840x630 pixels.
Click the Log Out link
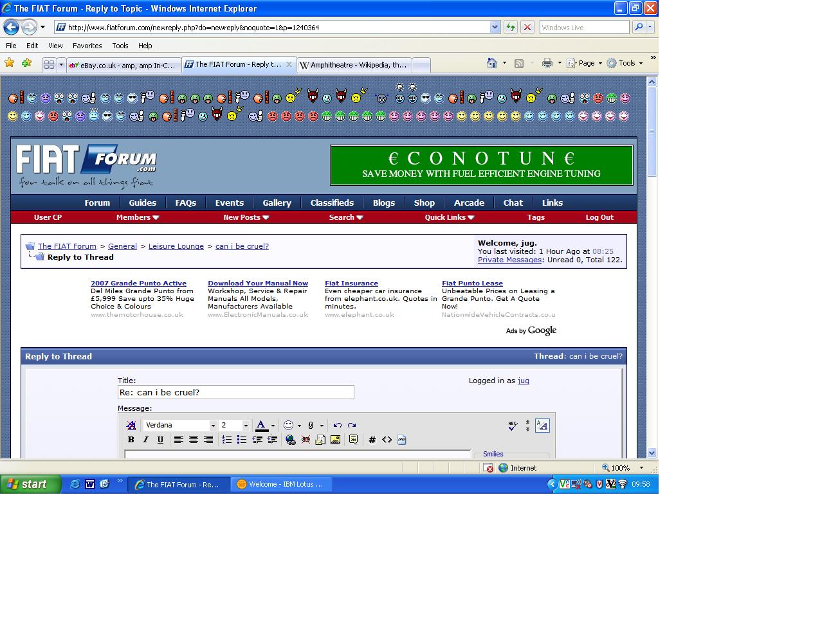[x=599, y=217]
